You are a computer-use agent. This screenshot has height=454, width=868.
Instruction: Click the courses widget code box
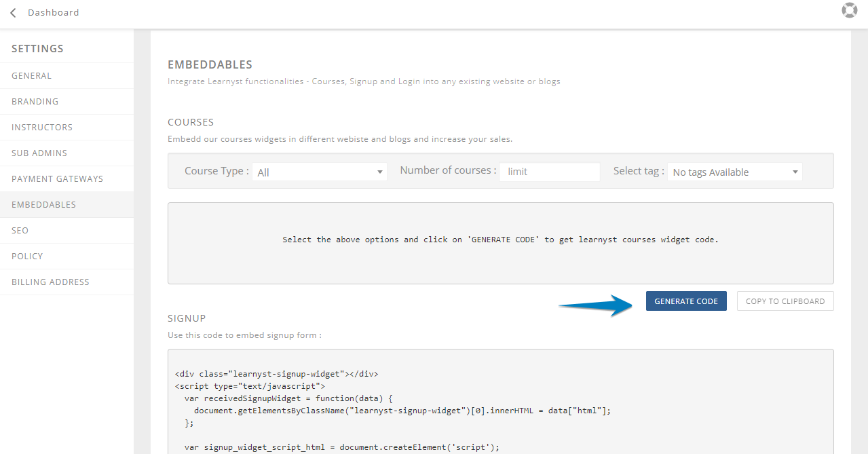[500, 243]
